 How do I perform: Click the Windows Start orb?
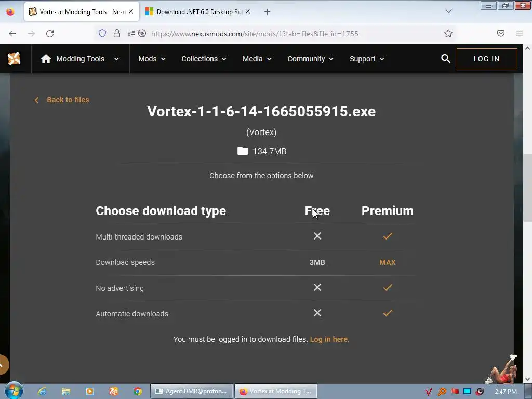coord(14,391)
